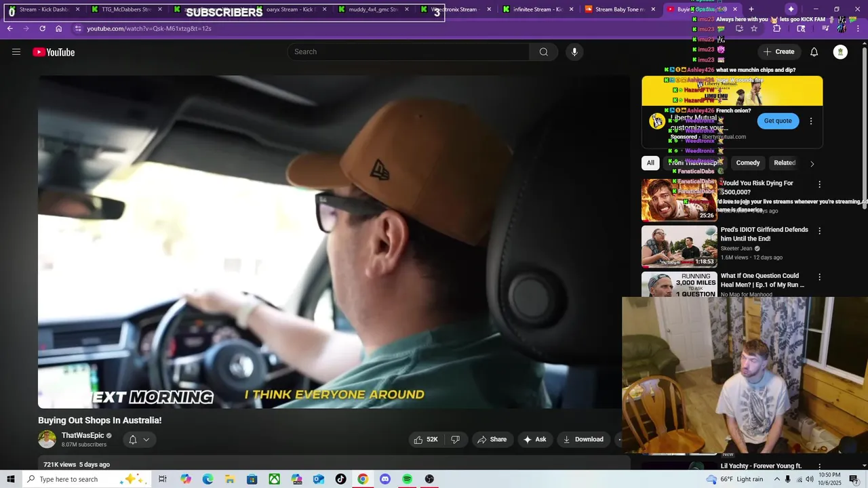Open TikTok from the taskbar
Screen dimensions: 868x488
coord(340,479)
